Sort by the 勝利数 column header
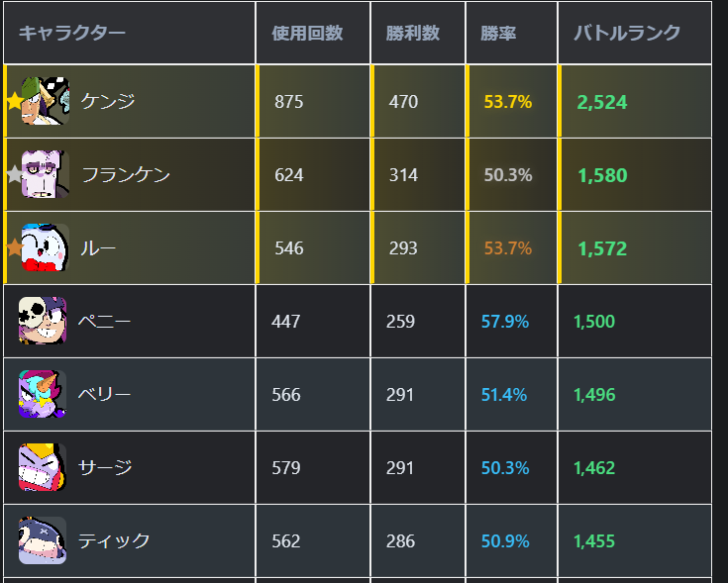This screenshot has width=728, height=583. coord(413,33)
